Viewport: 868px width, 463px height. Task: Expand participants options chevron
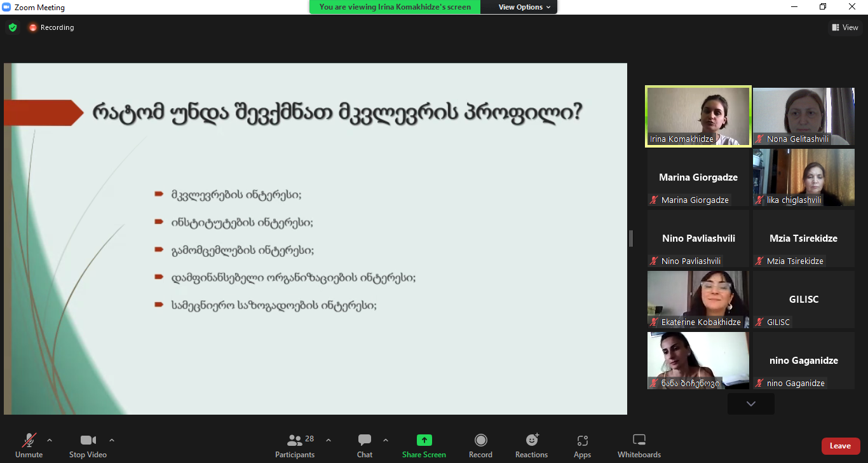point(329,440)
